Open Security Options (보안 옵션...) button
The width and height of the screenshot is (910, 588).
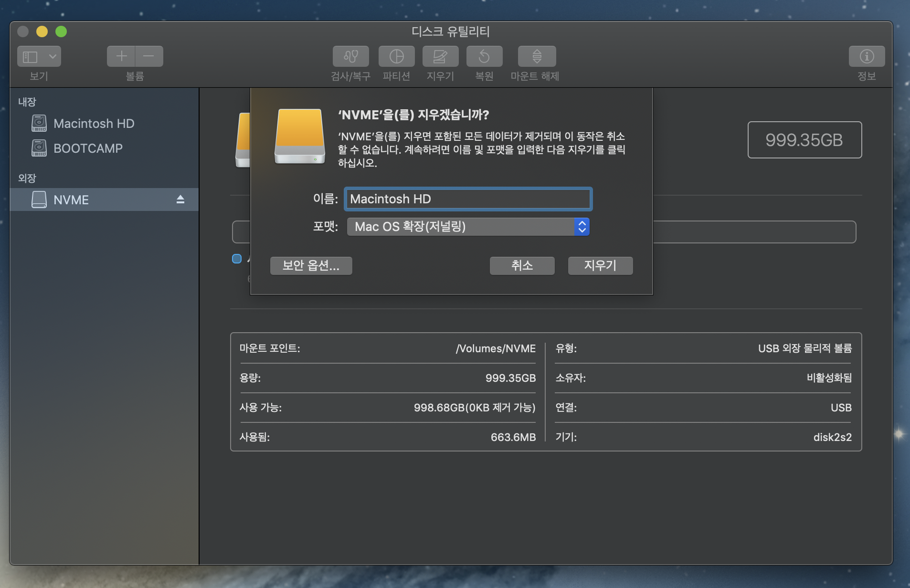coord(311,265)
